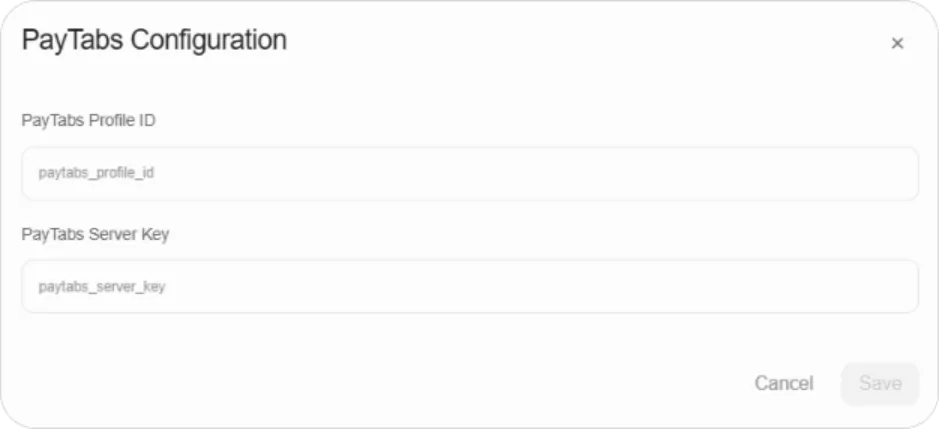Screen dimensions: 939x429
Task: Activate the first text field in the dialog
Action: point(470,174)
